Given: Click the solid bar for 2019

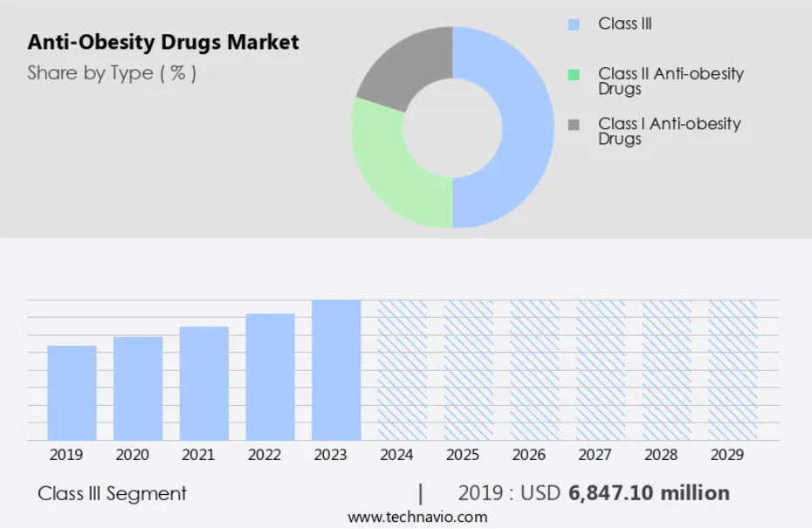Looking at the screenshot, I should tap(72, 393).
